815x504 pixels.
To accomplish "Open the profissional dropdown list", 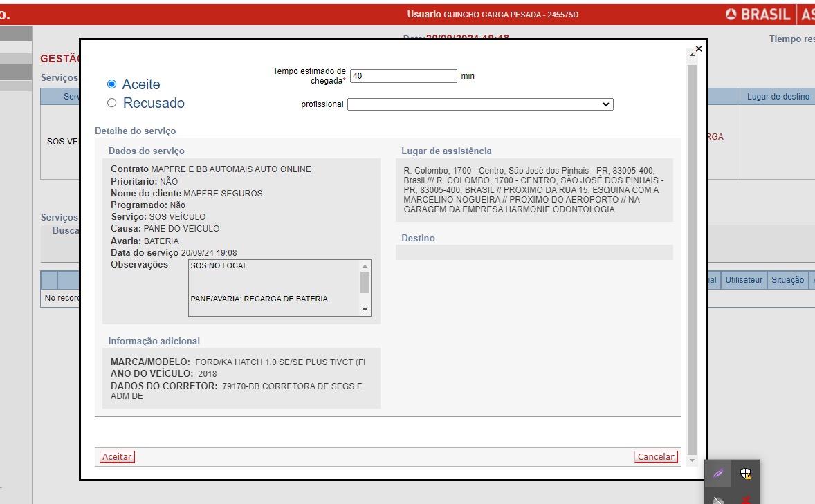I will coord(480,104).
